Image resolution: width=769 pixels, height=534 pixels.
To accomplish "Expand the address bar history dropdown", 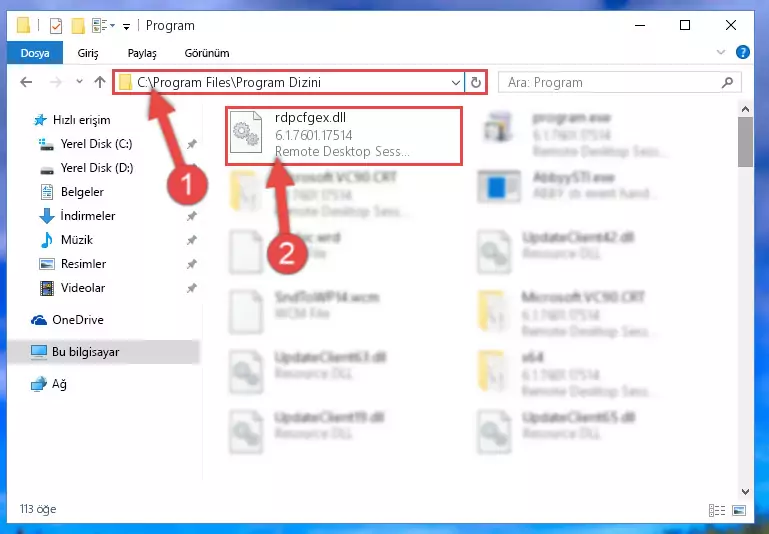I will 456,82.
